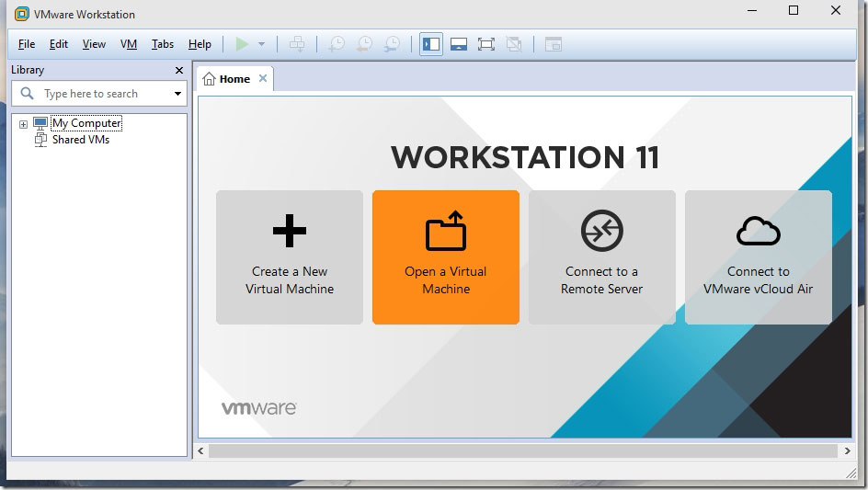Select My Computer in the Library
Screen dimensions: 868x490
pyautogui.click(x=86, y=123)
